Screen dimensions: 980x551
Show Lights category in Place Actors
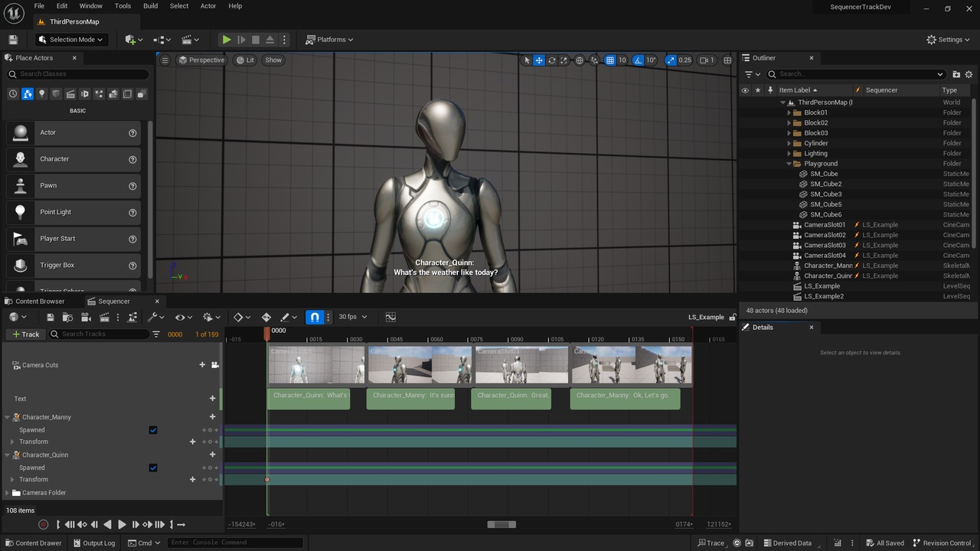coord(41,94)
